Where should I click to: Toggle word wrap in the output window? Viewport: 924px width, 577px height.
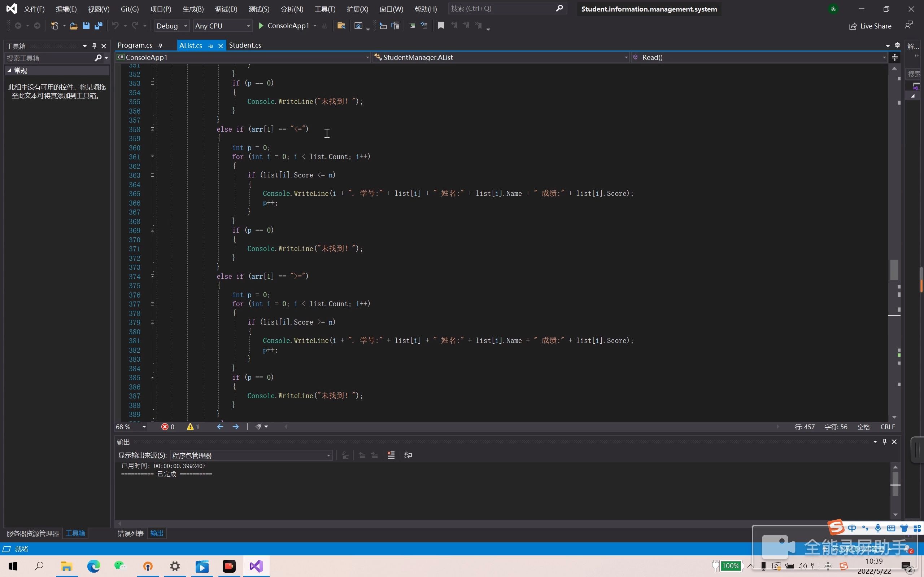[x=408, y=455]
